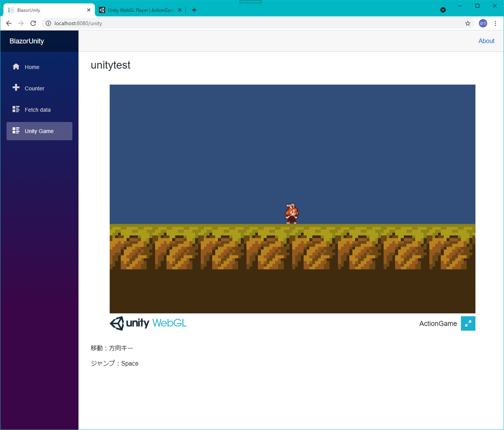Screen dimensions: 504x430
Task: Click the はり profile avatar icon
Action: tap(483, 23)
